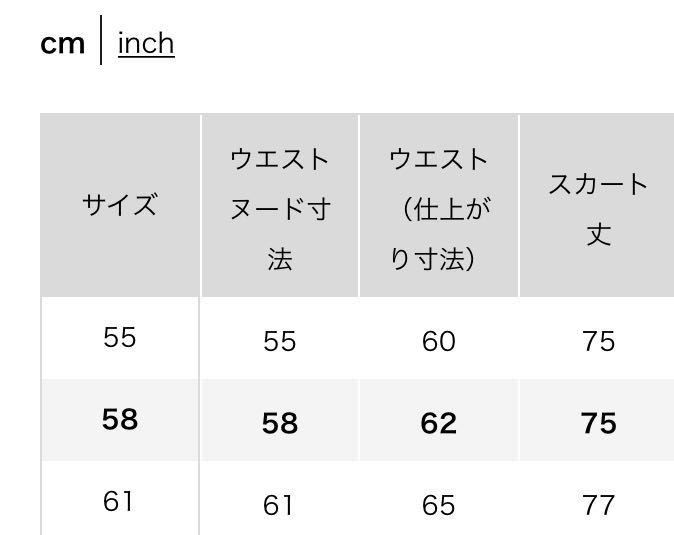
Task: Click skirt length 75 in size 55 row
Action: (x=598, y=342)
